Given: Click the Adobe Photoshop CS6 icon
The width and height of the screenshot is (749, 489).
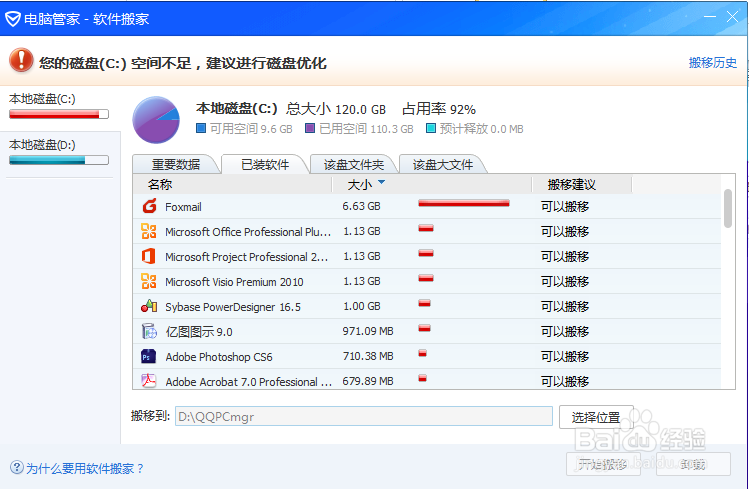Looking at the screenshot, I should pos(149,356).
